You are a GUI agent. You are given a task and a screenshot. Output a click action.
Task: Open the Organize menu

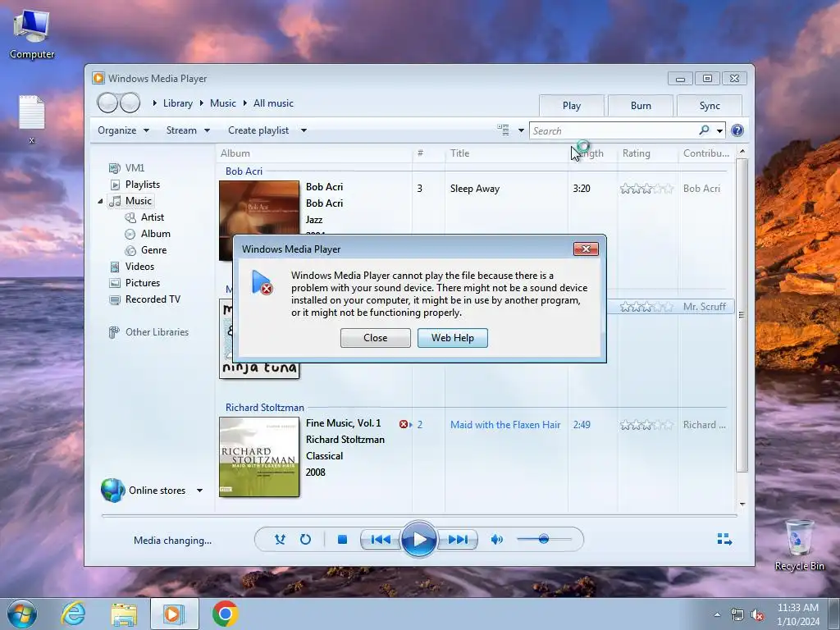pos(123,130)
